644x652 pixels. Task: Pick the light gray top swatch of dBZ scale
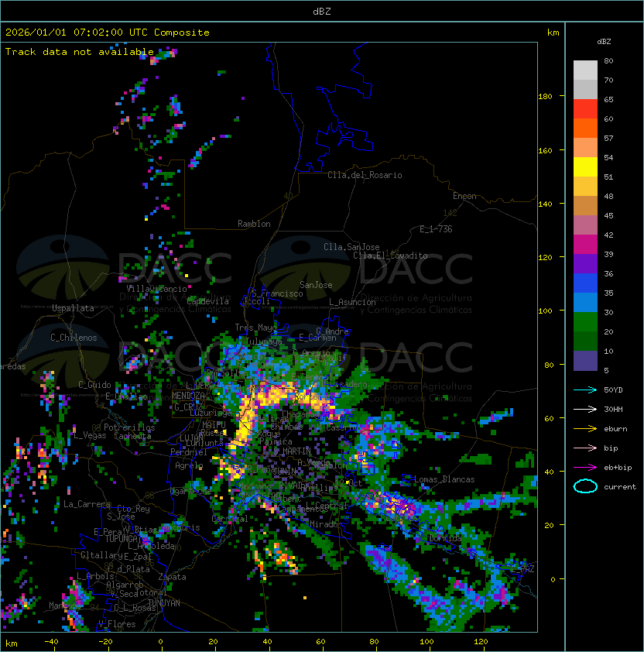click(x=585, y=70)
